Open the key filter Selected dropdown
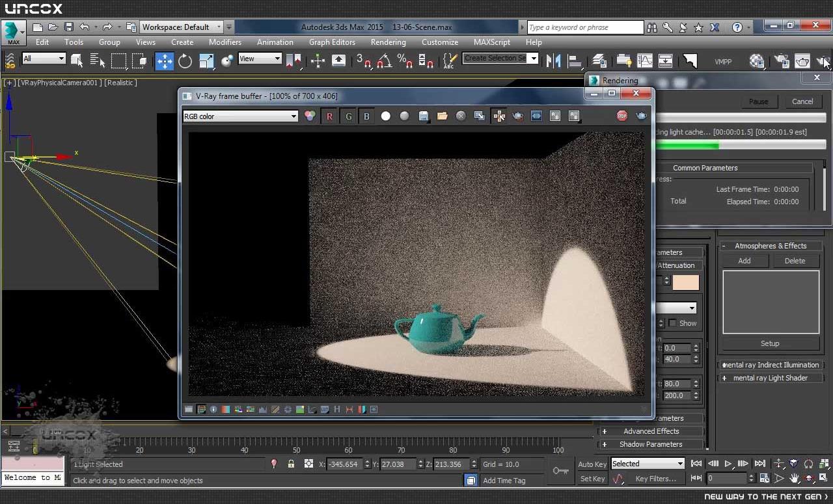The width and height of the screenshot is (833, 504). tap(648, 464)
